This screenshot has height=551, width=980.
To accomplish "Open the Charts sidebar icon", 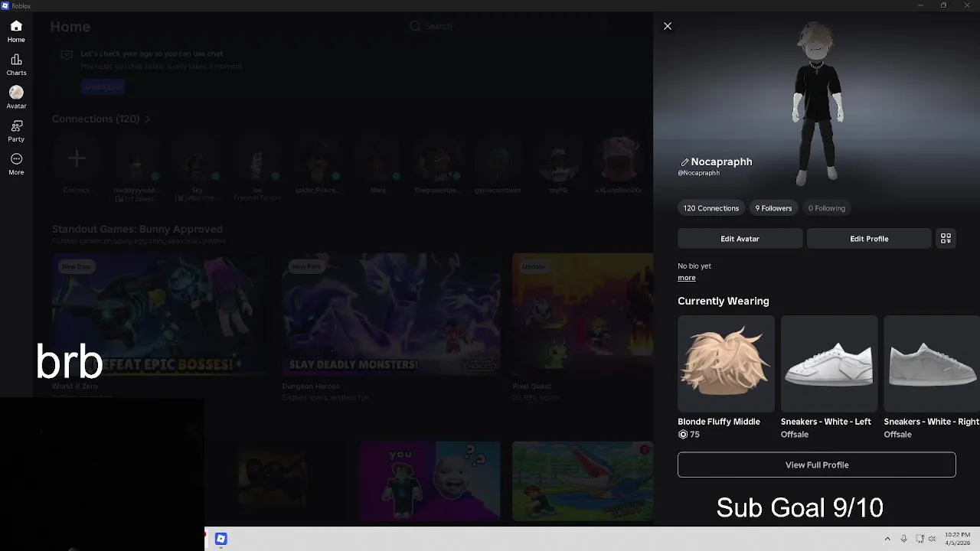I will click(16, 65).
